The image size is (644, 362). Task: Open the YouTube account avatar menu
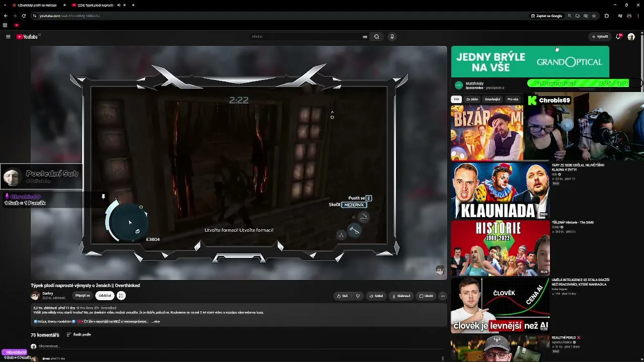coord(631,37)
